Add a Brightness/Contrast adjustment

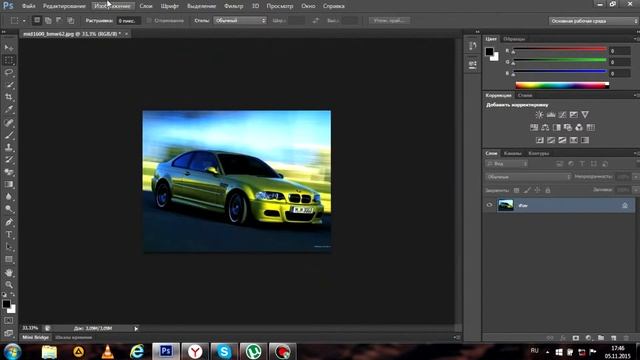click(x=539, y=115)
